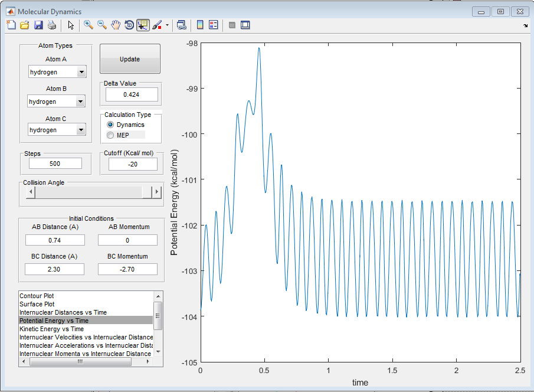Select the MEP radio button
Viewport: 534px width, 392px height.
(x=110, y=135)
